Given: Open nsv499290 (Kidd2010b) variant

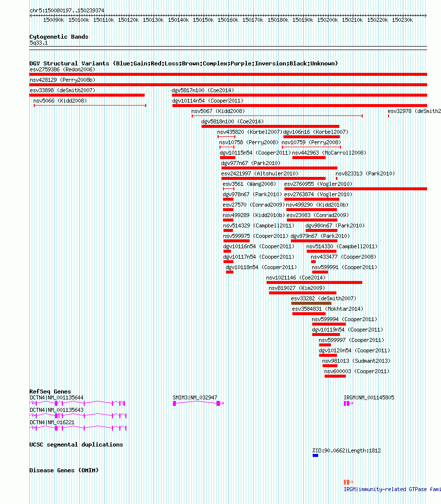Looking at the screenshot, I should coord(317,205).
